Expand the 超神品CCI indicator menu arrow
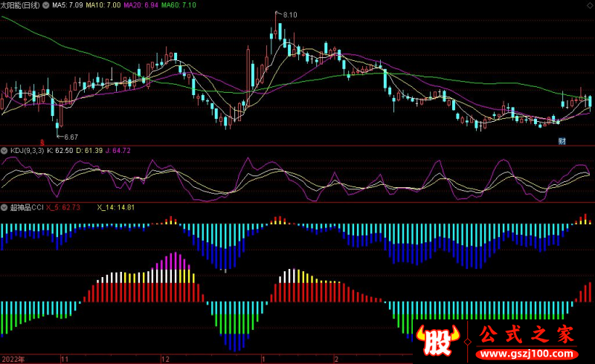The width and height of the screenshot is (595, 364). (5, 207)
